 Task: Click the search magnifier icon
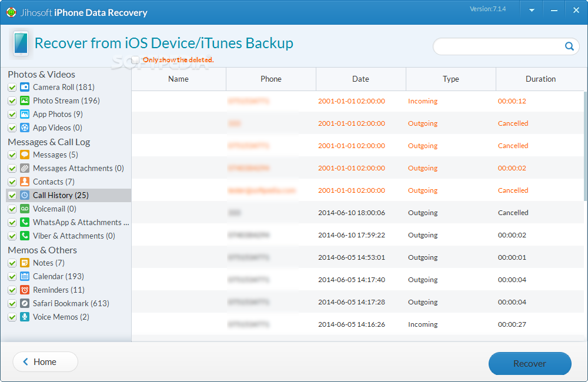pyautogui.click(x=569, y=46)
